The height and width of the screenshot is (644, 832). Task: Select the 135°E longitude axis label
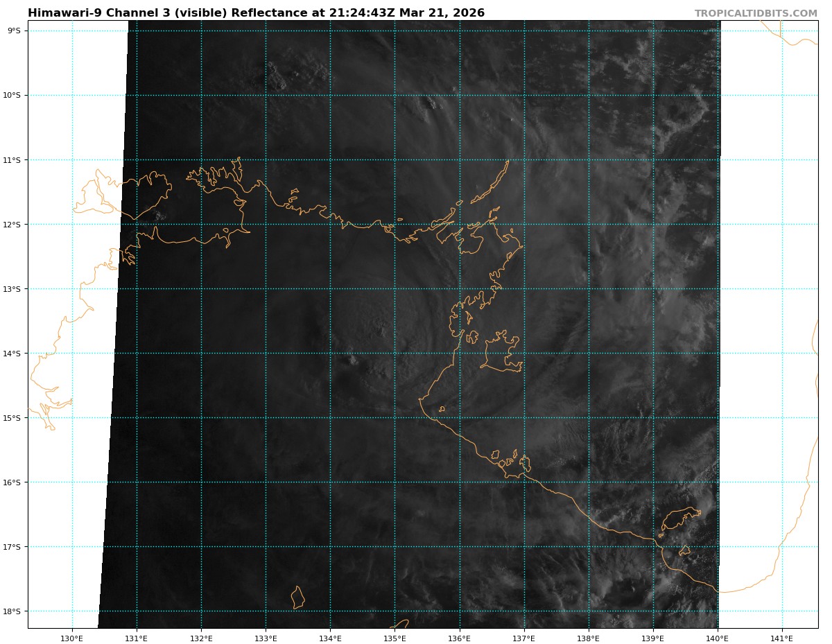[x=395, y=636]
